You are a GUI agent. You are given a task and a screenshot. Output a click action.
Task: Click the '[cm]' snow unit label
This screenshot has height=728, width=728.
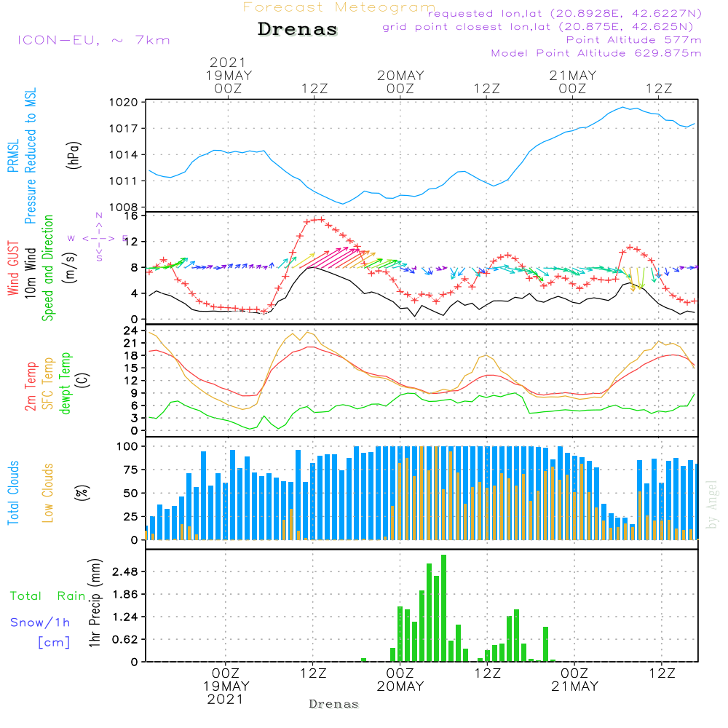tap(54, 643)
